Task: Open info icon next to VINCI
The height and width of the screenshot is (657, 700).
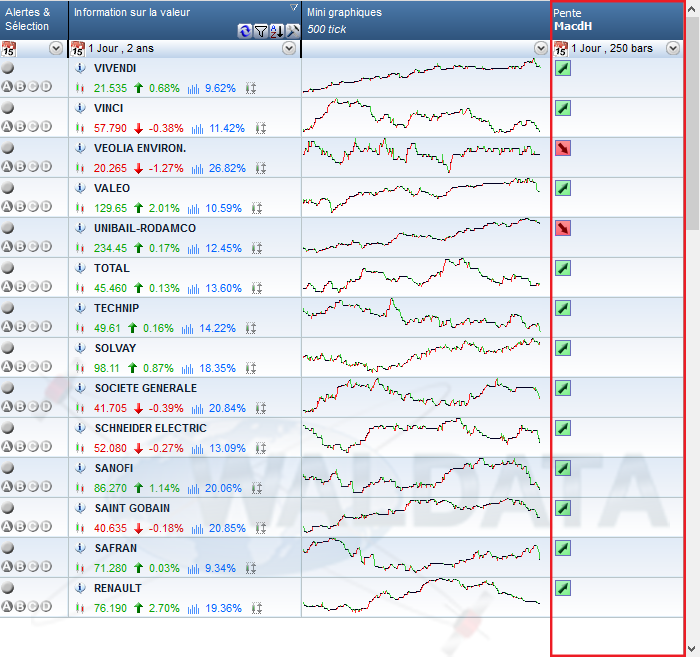Action: coord(80,108)
